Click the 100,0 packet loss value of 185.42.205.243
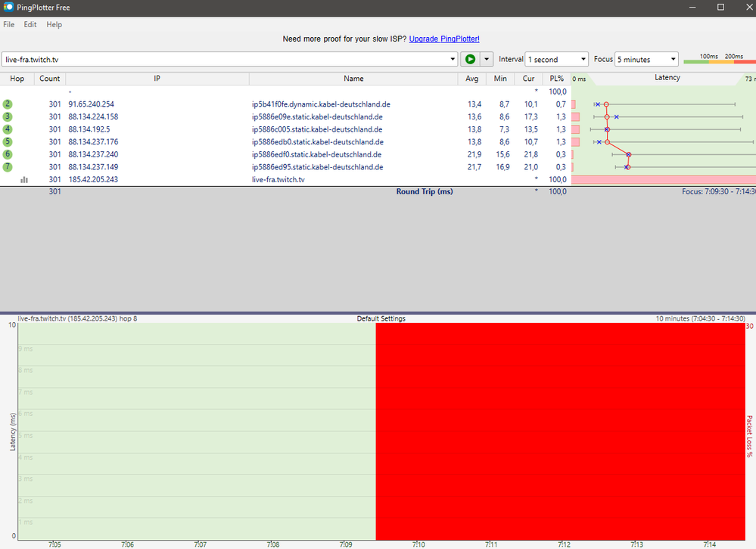 [x=558, y=179]
